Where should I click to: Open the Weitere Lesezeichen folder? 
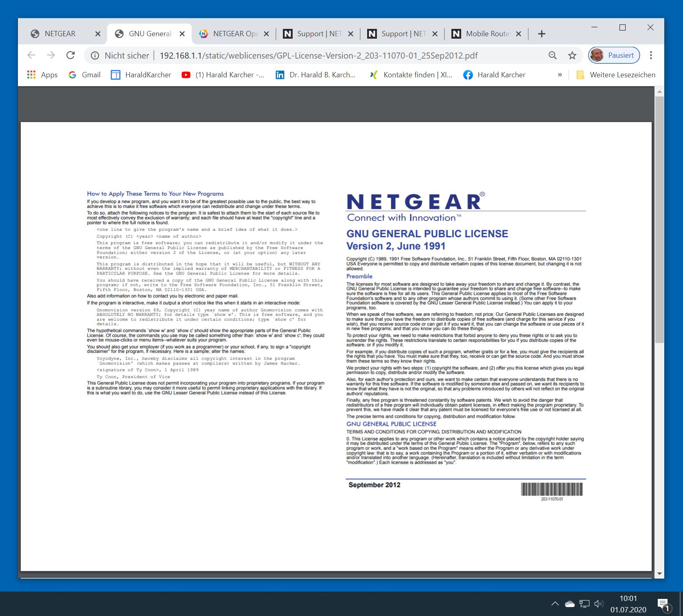click(x=616, y=75)
